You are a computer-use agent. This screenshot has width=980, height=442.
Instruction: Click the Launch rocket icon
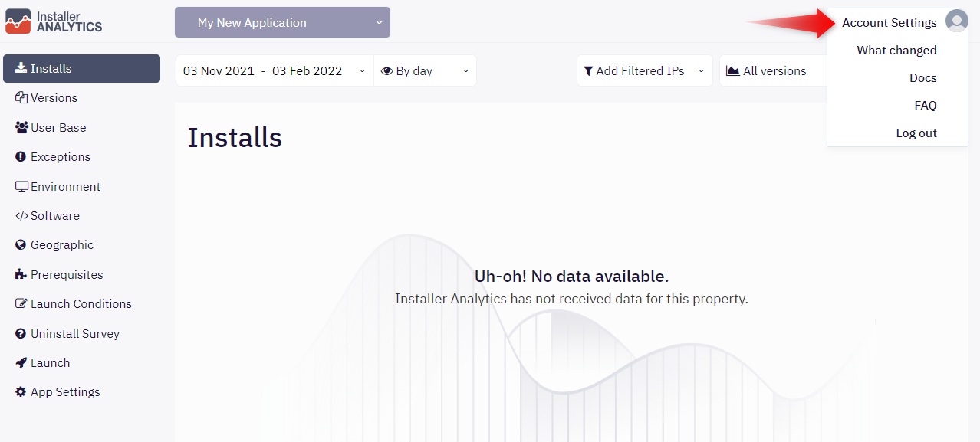[21, 363]
